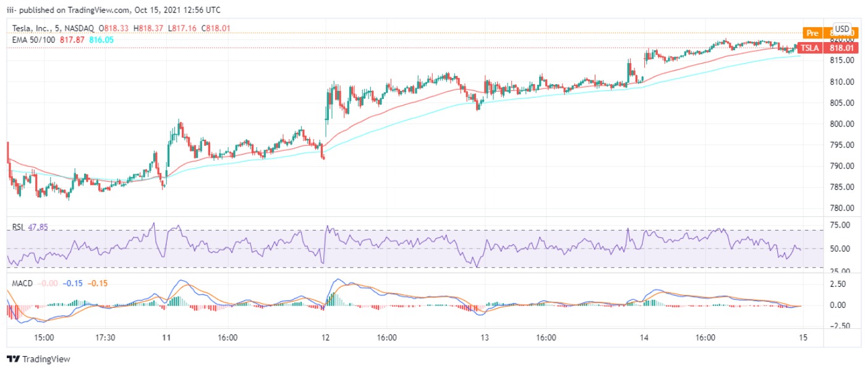Click the 780.00 price axis label
868x371 pixels.
(x=842, y=208)
